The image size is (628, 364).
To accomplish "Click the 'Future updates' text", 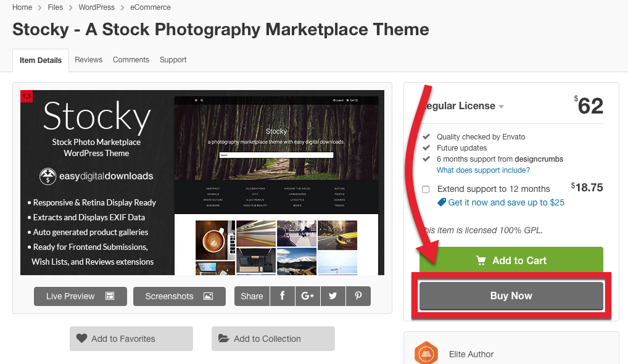I will pyautogui.click(x=462, y=148).
